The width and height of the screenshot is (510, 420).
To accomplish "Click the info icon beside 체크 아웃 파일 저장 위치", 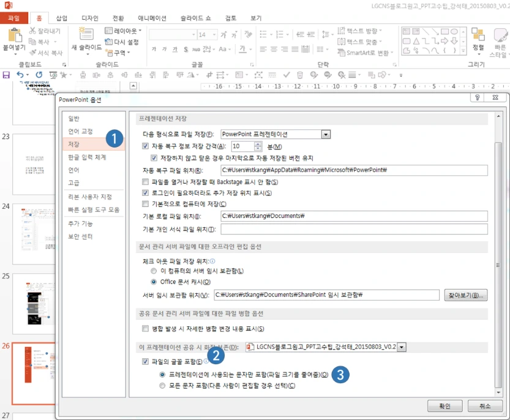I will [x=212, y=261].
